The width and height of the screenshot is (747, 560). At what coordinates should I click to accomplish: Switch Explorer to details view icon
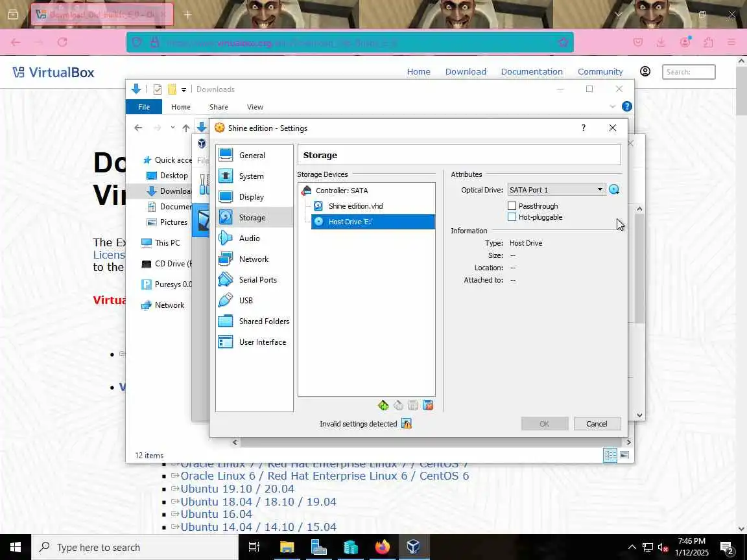(610, 455)
